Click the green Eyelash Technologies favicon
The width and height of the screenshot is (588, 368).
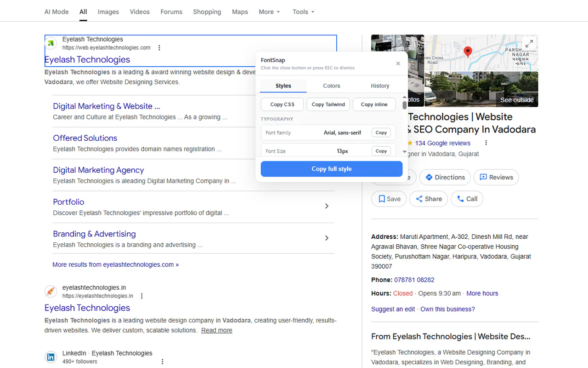tap(51, 43)
